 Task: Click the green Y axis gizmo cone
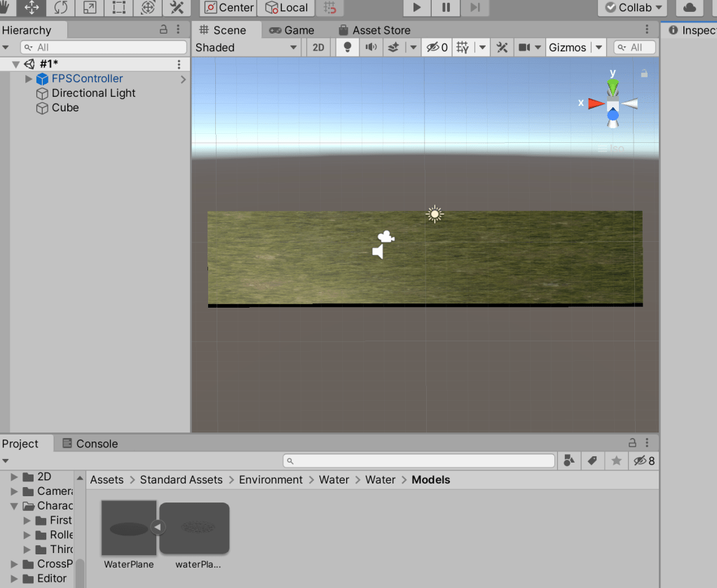click(x=613, y=88)
